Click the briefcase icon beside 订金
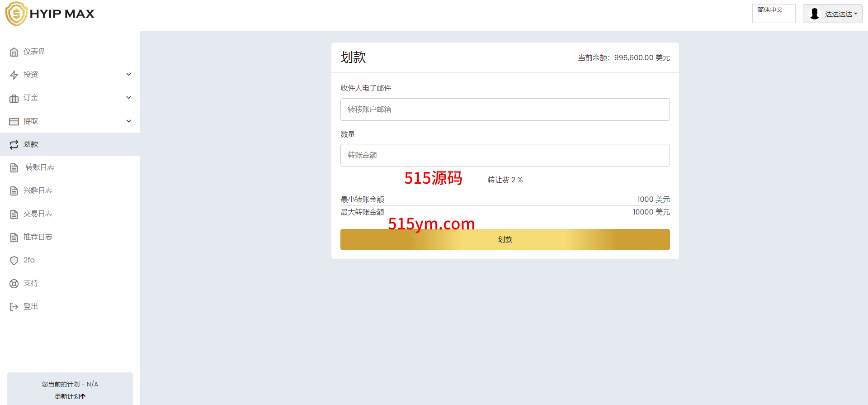The image size is (868, 405). (14, 98)
